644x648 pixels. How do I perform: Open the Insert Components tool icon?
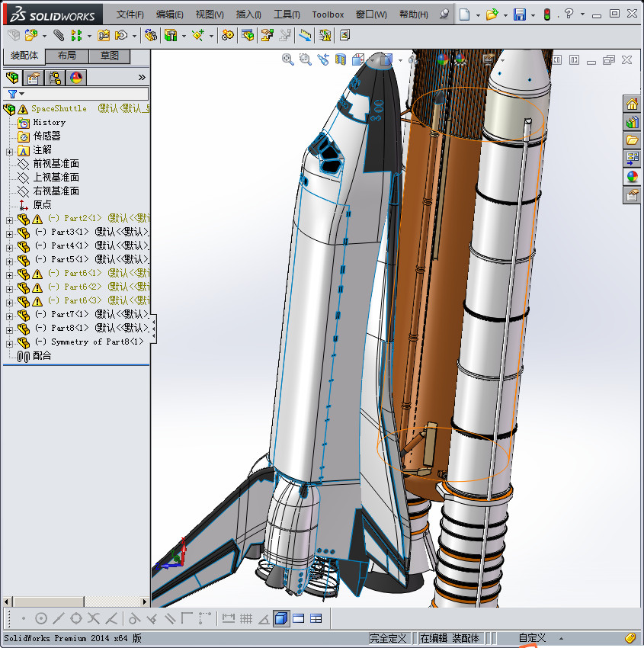pyautogui.click(x=31, y=36)
